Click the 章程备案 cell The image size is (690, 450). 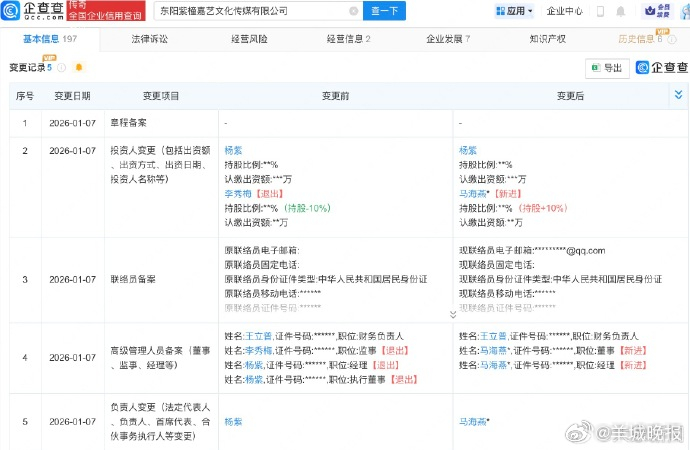(x=128, y=123)
